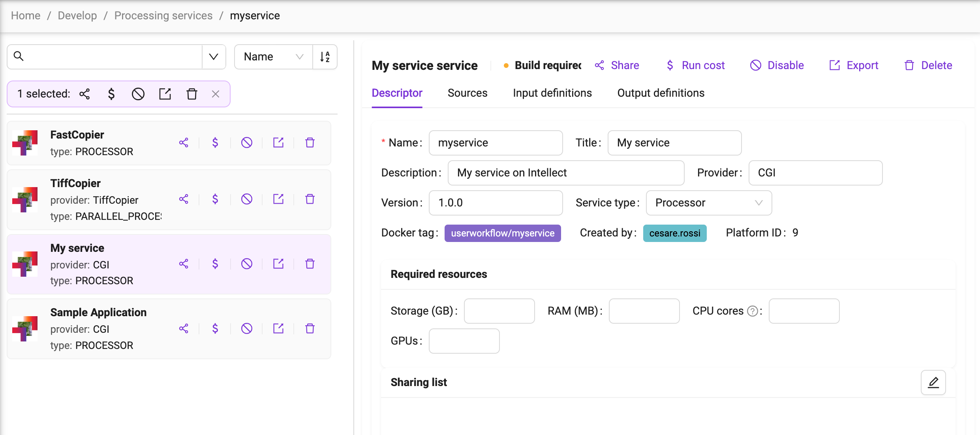Screen dimensions: 980x435
Task: Click the userworkflow/myservice Docker tag
Action: tap(503, 233)
